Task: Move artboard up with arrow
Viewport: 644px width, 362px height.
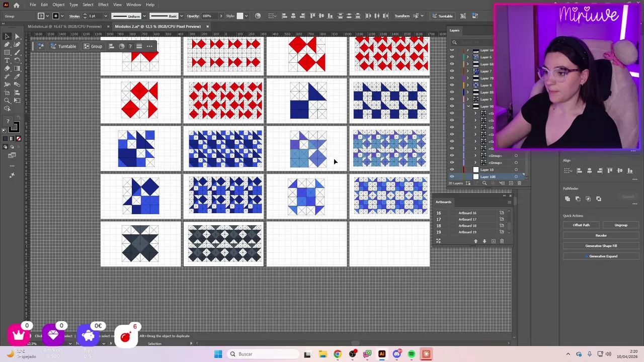Action: click(x=475, y=241)
